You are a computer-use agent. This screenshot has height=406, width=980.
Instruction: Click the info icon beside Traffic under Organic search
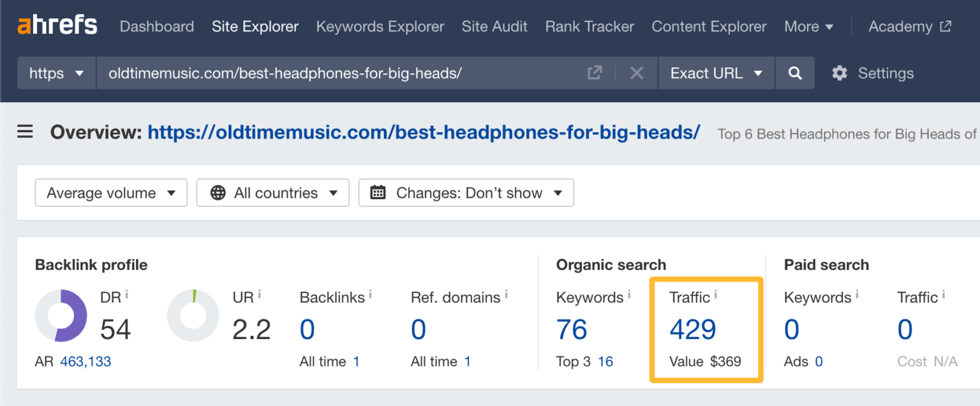(x=716, y=295)
